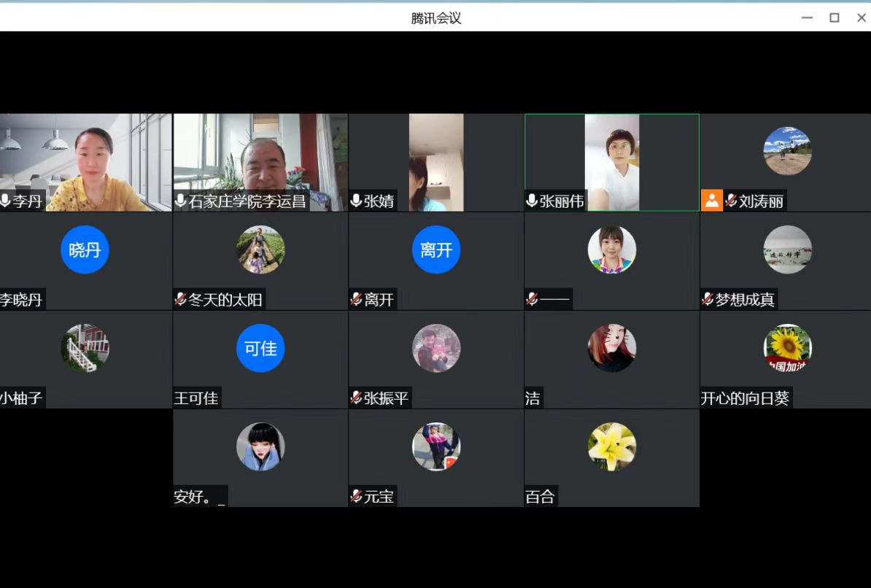Select the sunflower avatar of 开心的向日葵
This screenshot has height=588, width=871.
pyautogui.click(x=788, y=348)
